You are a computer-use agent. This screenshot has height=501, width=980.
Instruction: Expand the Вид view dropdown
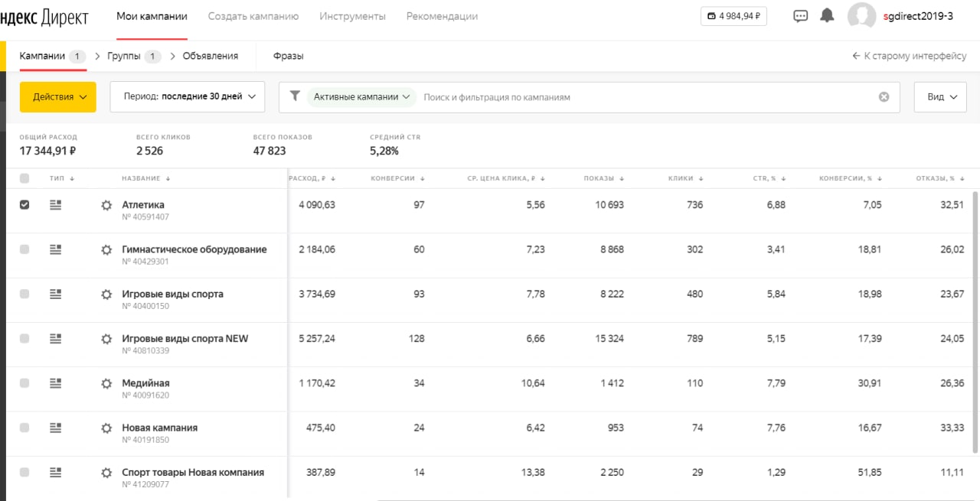pyautogui.click(x=942, y=97)
